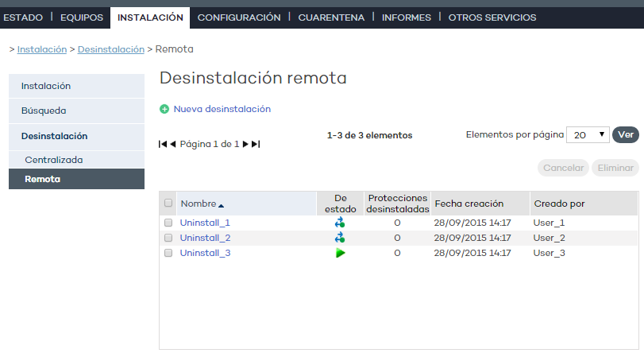644x357 pixels.
Task: Click the 'Página 1 de 1' text
Action: coord(210,144)
